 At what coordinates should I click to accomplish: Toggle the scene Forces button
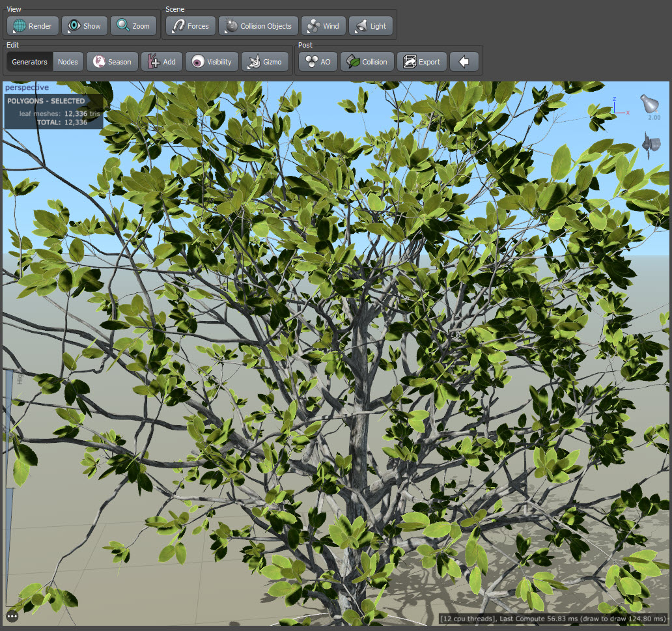[x=191, y=25]
